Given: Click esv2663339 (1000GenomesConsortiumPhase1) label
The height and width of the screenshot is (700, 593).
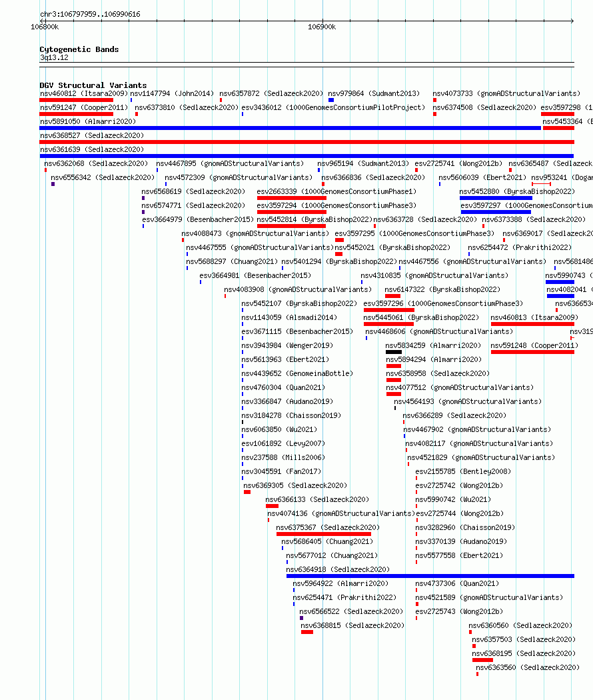Looking at the screenshot, I should [336, 191].
